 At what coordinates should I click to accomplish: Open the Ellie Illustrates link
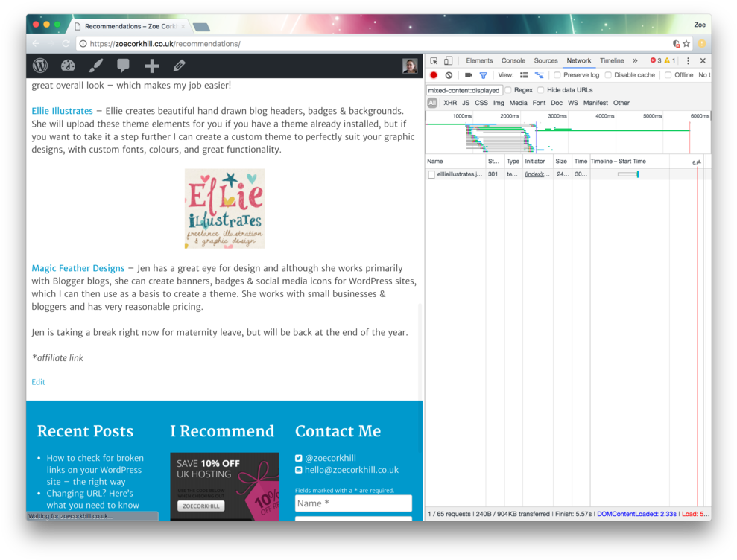click(x=62, y=111)
